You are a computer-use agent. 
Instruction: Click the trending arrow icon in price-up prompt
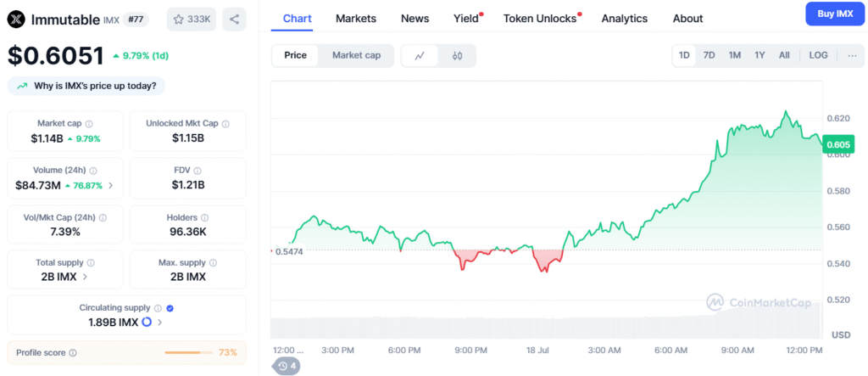pyautogui.click(x=22, y=86)
